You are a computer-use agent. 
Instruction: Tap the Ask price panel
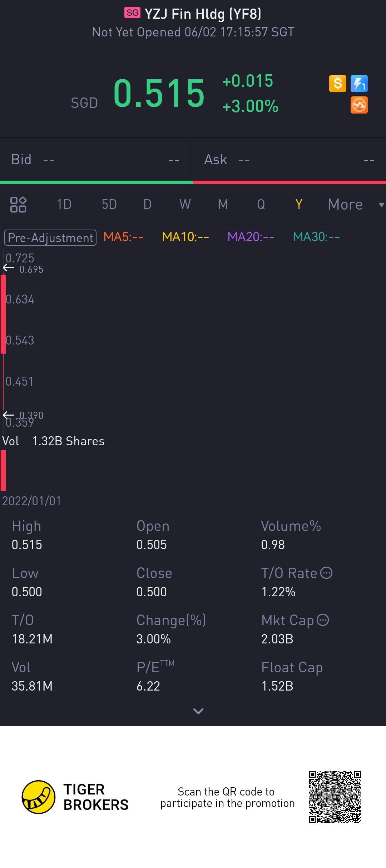[289, 160]
